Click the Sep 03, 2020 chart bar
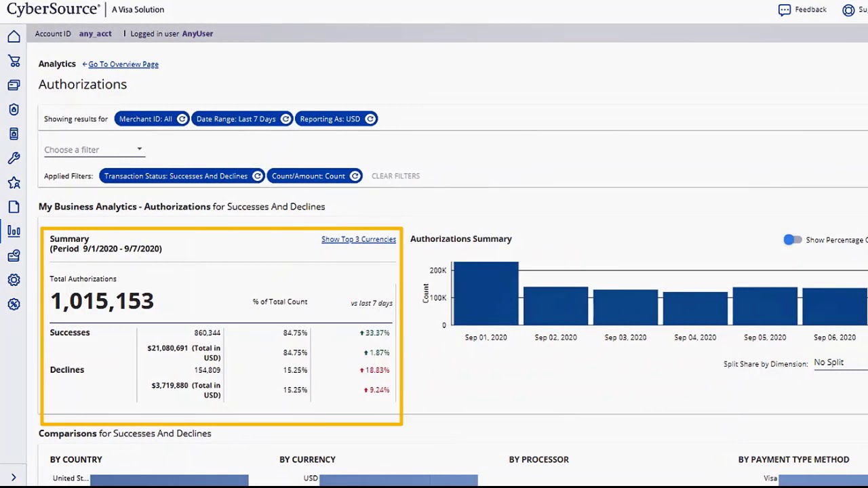 click(x=625, y=308)
